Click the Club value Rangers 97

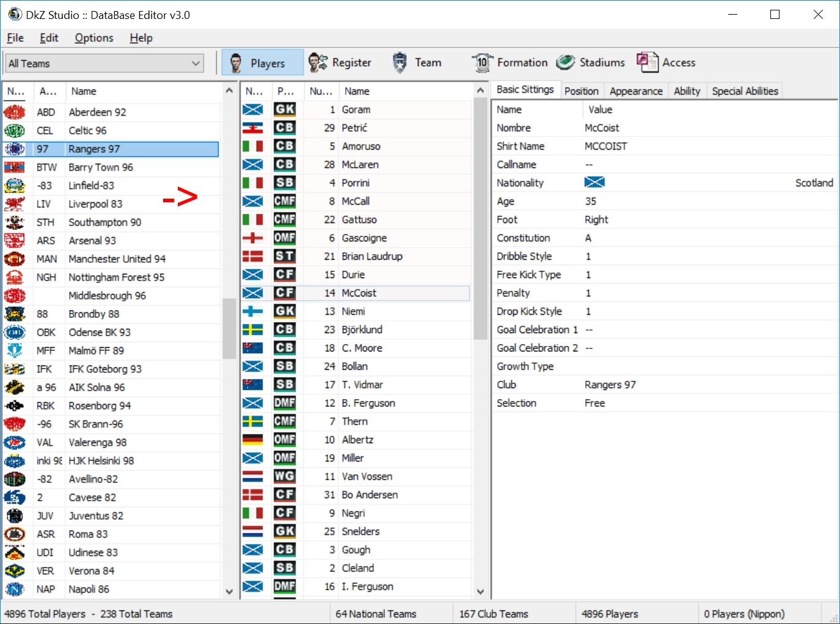[x=610, y=384]
